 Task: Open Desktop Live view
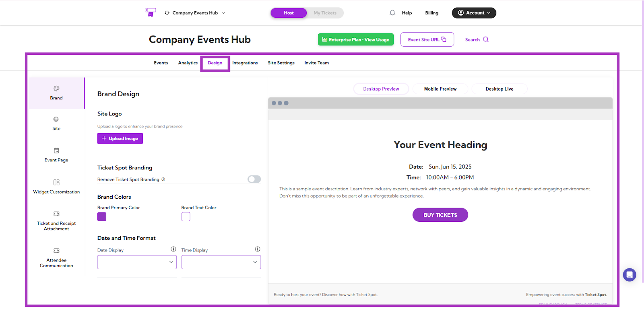point(500,89)
